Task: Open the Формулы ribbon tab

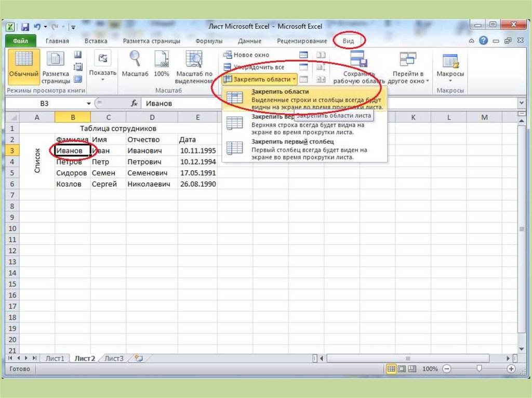Action: [x=209, y=40]
